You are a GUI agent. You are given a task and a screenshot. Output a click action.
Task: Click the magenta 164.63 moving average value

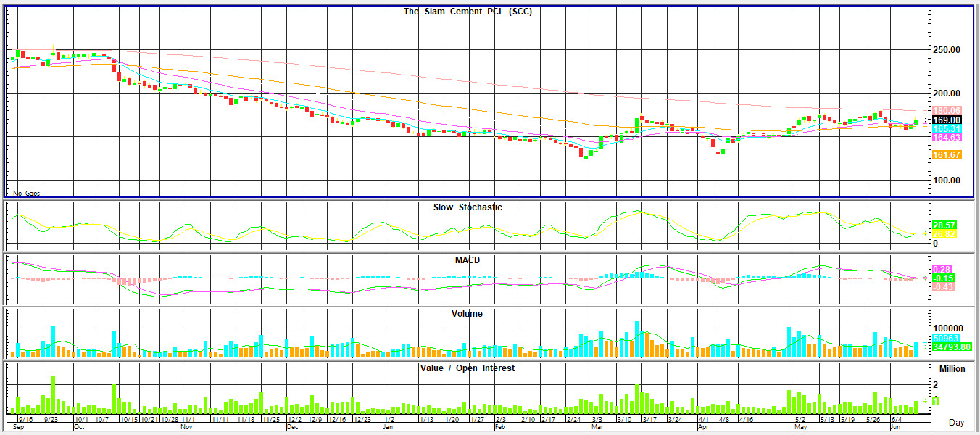947,138
